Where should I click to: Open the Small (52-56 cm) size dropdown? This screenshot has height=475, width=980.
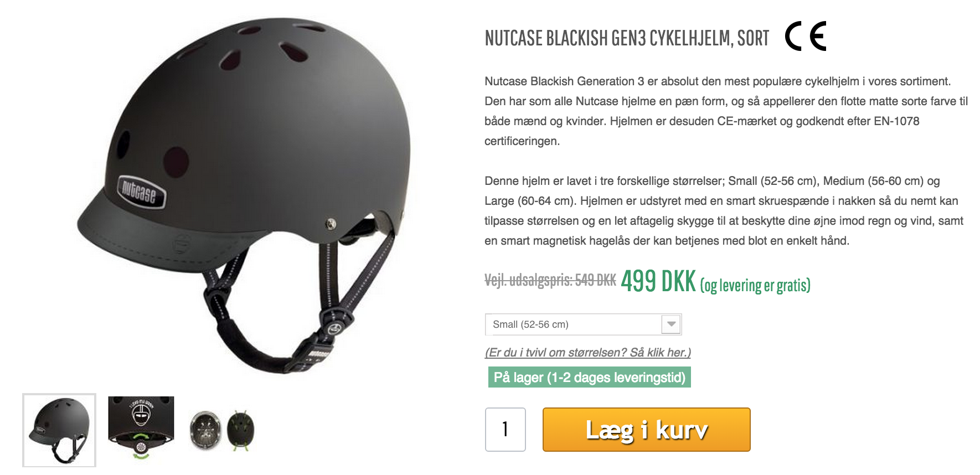coord(583,324)
